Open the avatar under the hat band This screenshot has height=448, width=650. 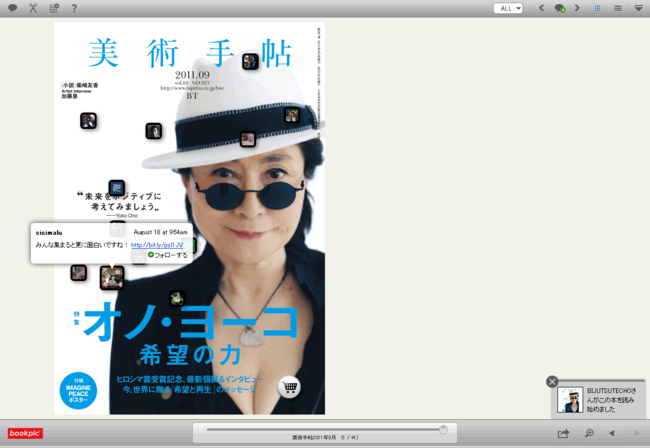point(248,139)
